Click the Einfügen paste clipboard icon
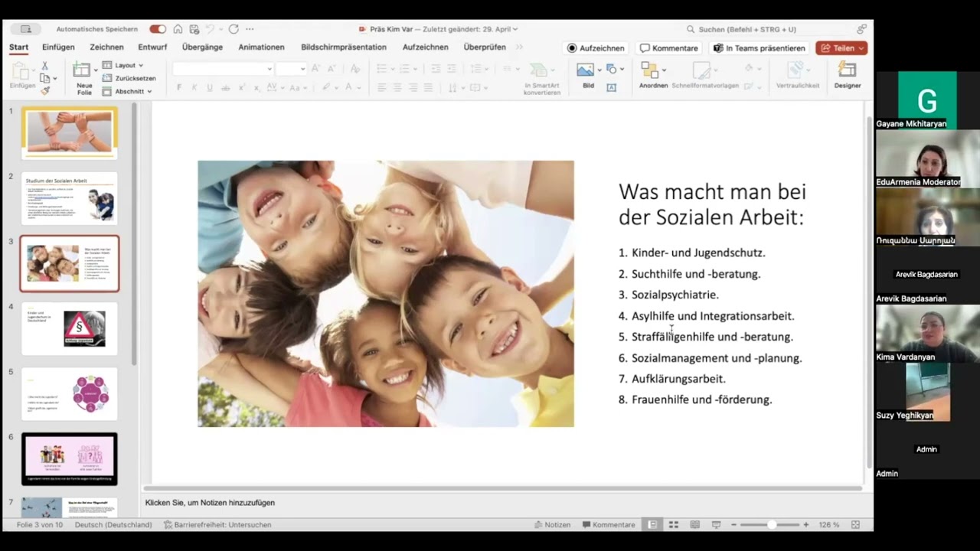Viewport: 980px width, 551px height. pos(21,72)
